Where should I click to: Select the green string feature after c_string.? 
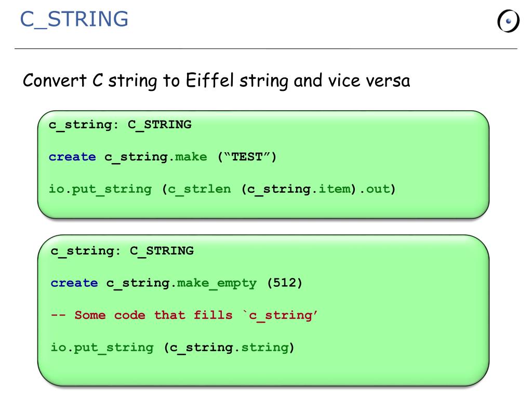[x=264, y=347]
